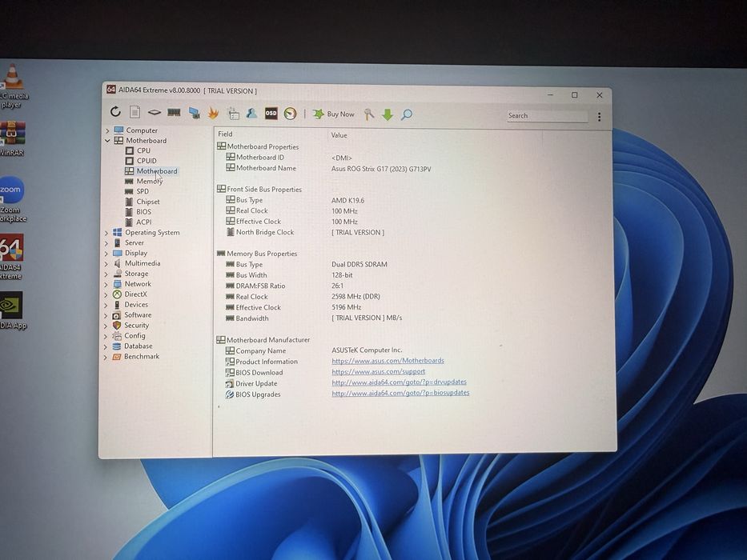
Task: Open AIDA64 Extreme desktop shortcut
Action: point(11,257)
